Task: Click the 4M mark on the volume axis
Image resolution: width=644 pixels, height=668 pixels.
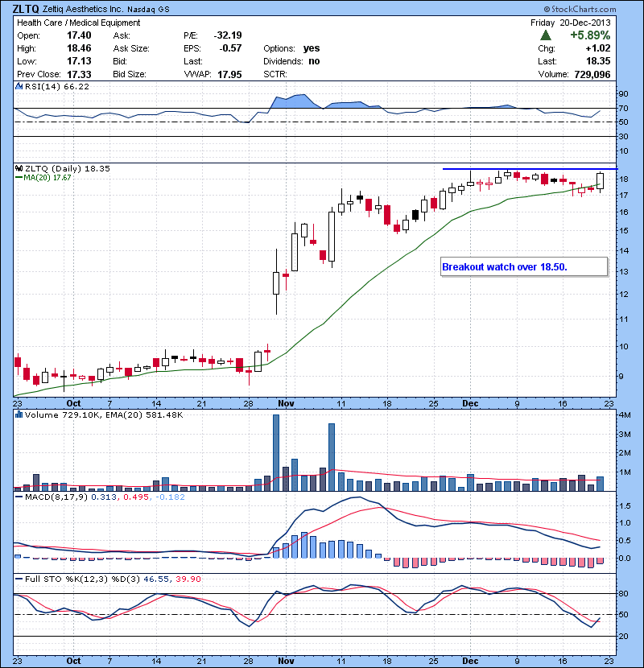Action: (625, 415)
